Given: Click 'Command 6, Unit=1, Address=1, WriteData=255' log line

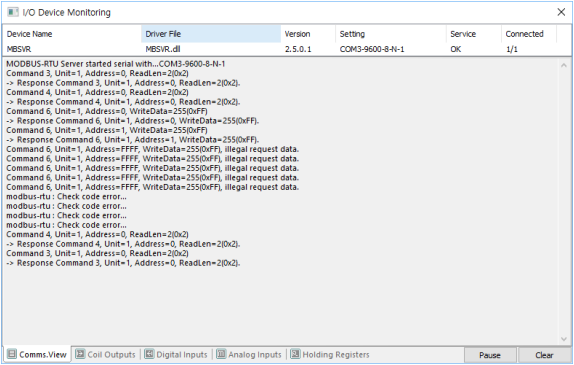Looking at the screenshot, I should (107, 130).
